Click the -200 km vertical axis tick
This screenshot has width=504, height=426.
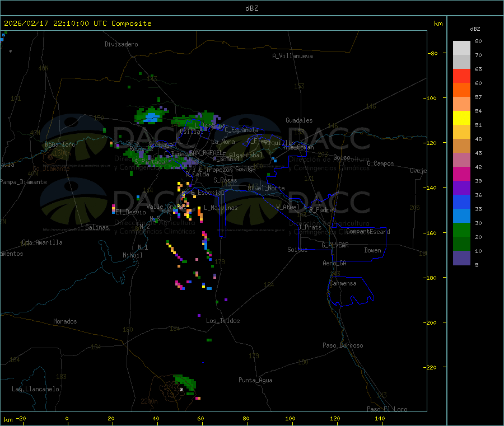(430, 322)
